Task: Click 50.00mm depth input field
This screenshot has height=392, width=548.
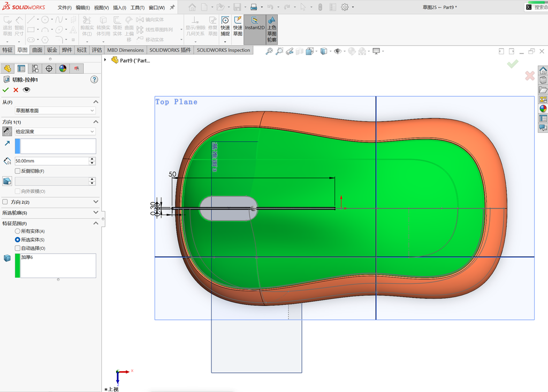Action: click(x=52, y=161)
